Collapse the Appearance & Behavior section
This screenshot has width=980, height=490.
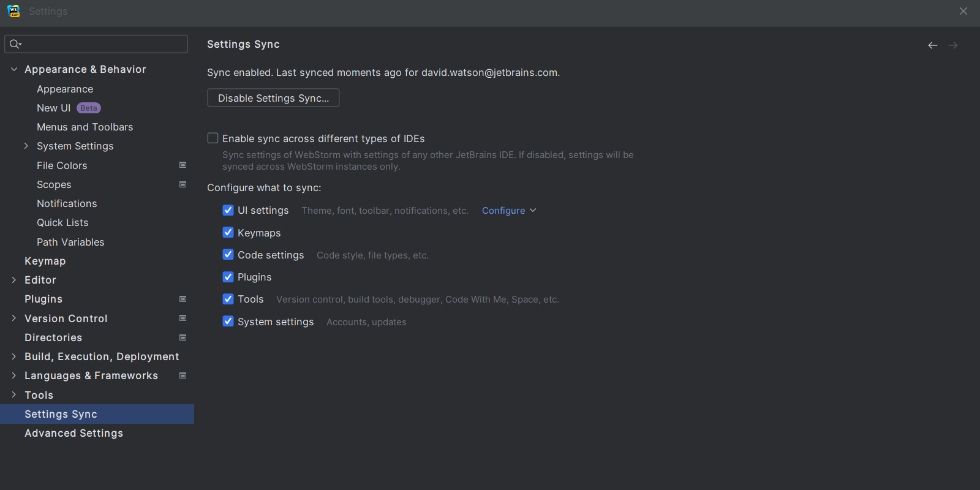(x=14, y=69)
